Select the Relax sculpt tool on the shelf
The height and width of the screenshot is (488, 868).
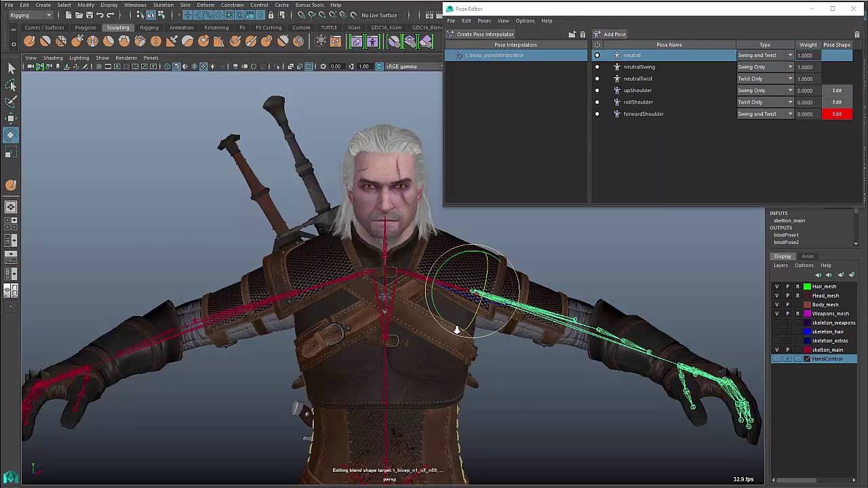coord(60,41)
